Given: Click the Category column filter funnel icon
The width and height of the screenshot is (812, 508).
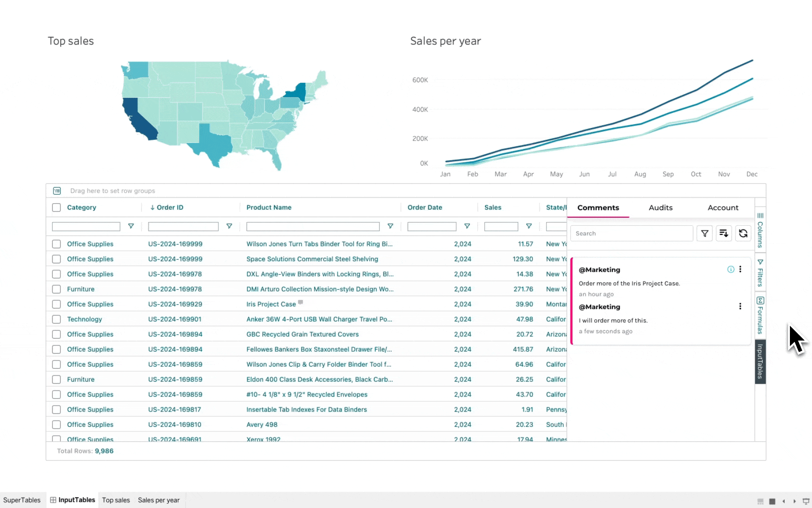Looking at the screenshot, I should coord(131,226).
